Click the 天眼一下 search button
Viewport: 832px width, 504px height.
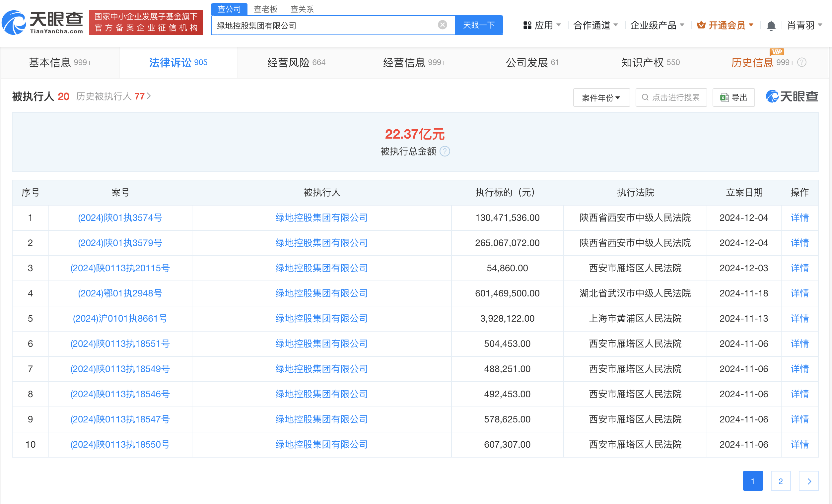click(478, 25)
